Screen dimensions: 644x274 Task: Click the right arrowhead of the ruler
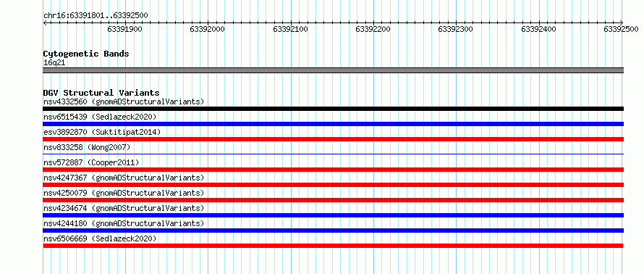coord(622,22)
